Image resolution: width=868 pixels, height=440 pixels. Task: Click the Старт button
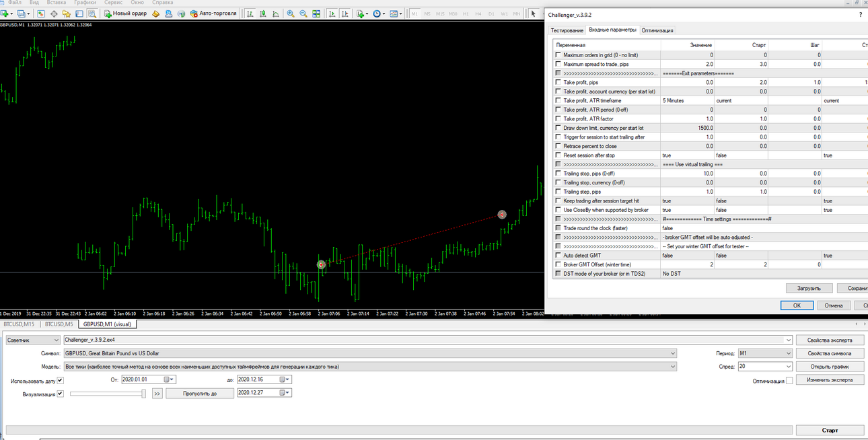tap(830, 431)
